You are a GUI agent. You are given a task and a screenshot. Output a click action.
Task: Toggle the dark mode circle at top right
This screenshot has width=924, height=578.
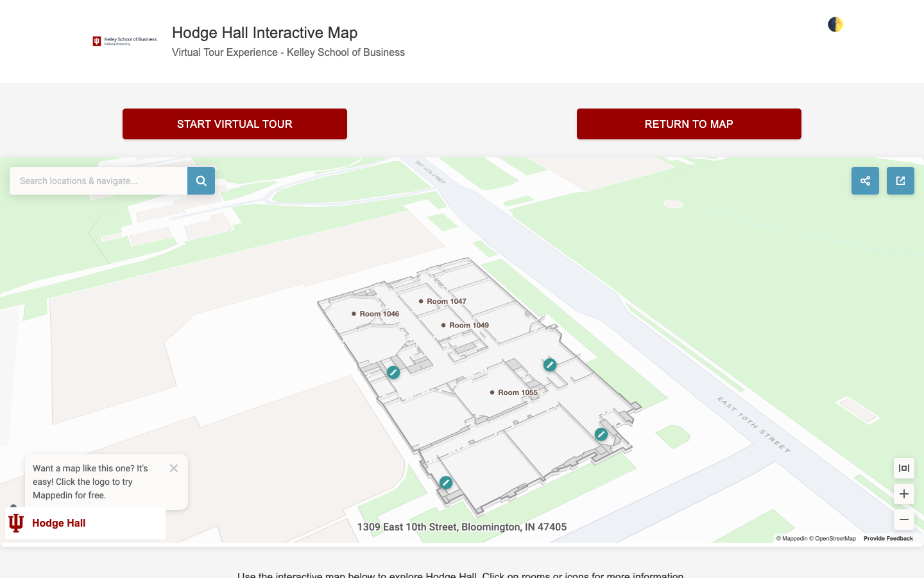(834, 24)
